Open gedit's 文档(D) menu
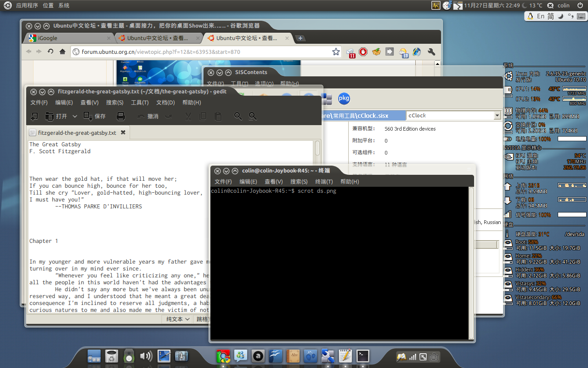 [165, 103]
